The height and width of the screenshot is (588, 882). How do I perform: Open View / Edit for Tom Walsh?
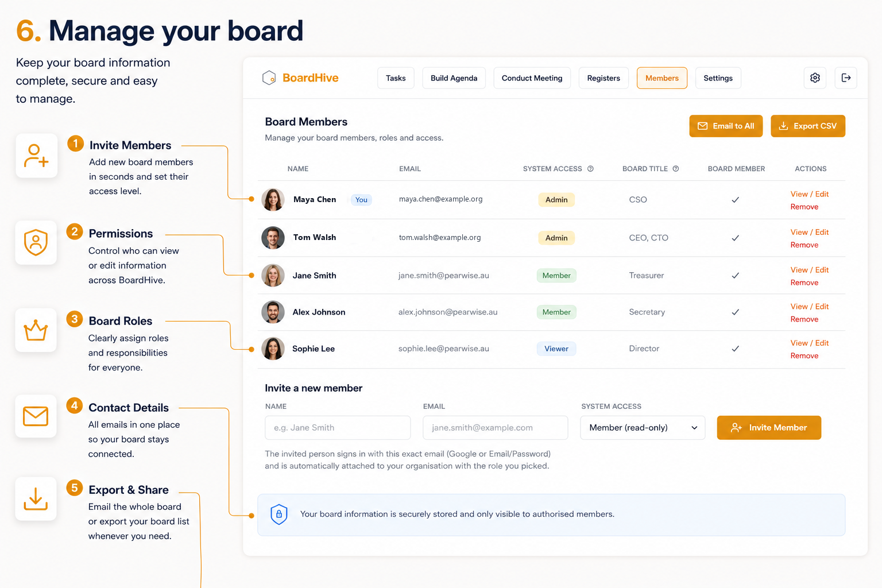(x=809, y=232)
